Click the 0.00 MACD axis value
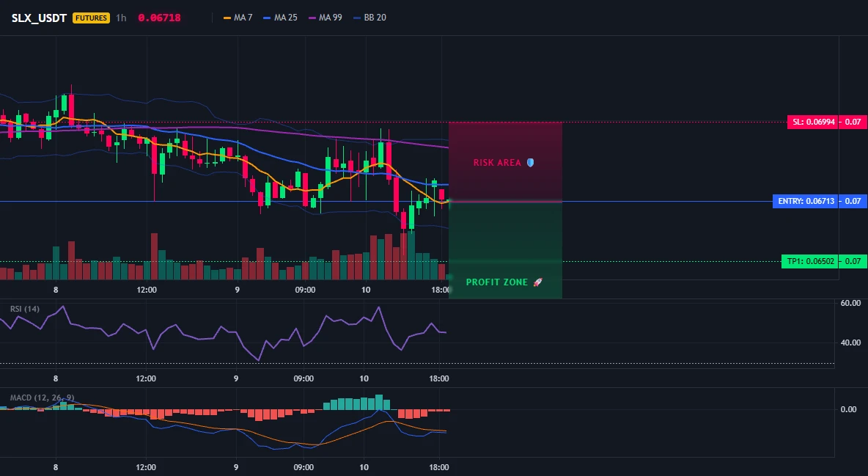 pos(849,409)
